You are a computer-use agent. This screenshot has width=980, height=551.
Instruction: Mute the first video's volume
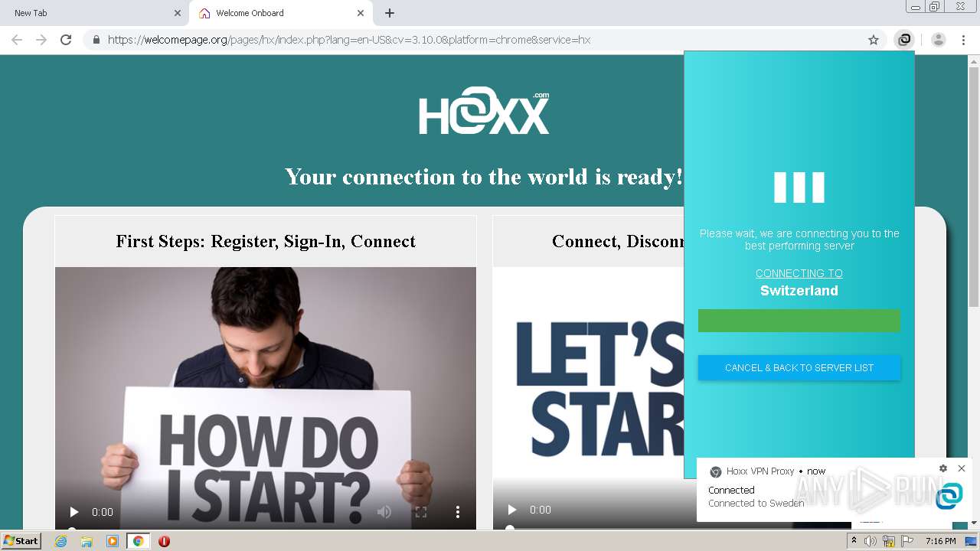coord(384,512)
